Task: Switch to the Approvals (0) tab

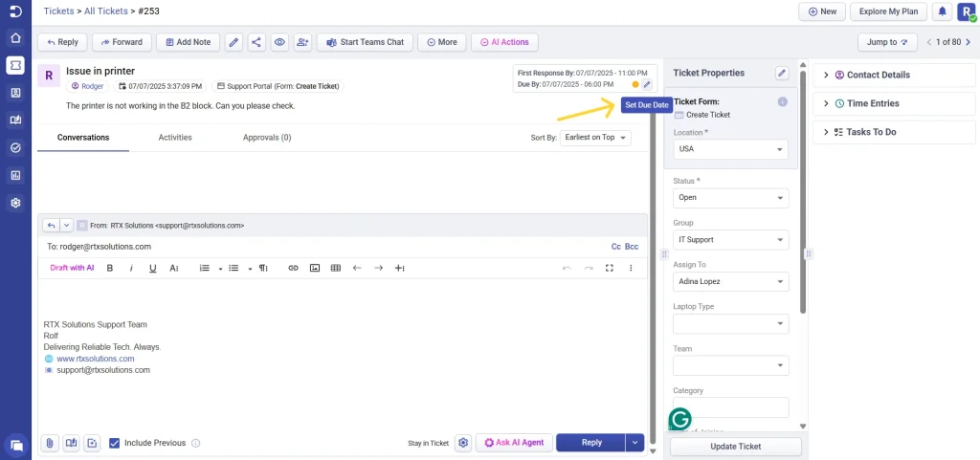Action: click(267, 138)
